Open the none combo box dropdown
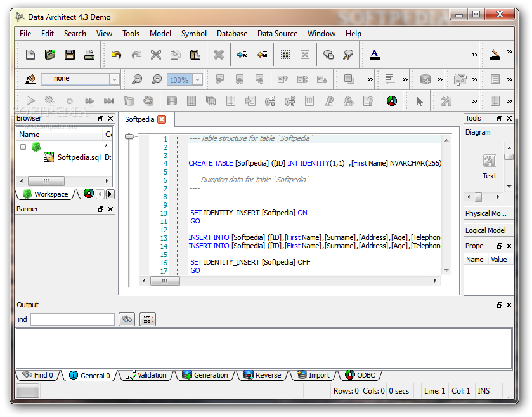 [x=114, y=79]
